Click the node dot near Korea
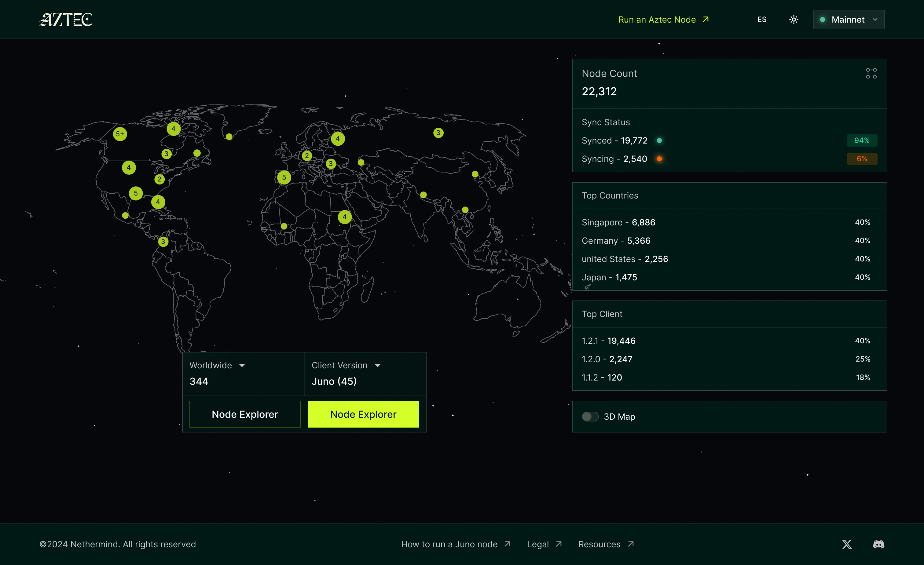 pos(475,174)
